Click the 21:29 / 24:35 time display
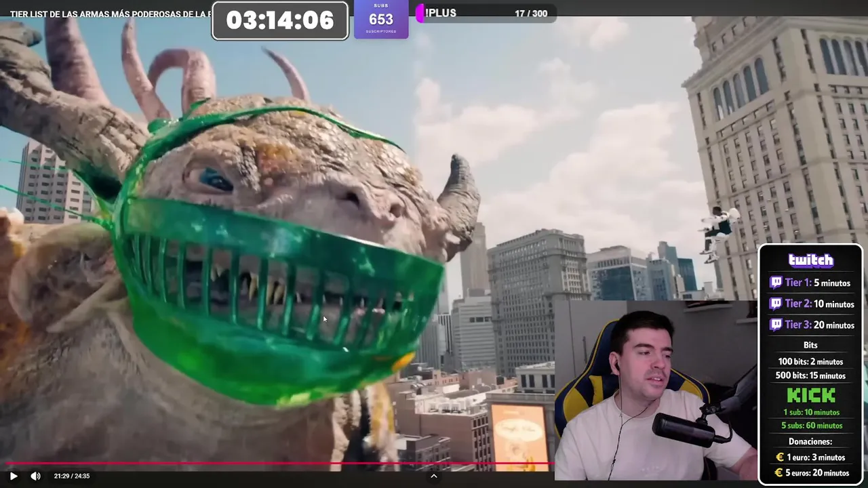The image size is (868, 488). [72, 476]
